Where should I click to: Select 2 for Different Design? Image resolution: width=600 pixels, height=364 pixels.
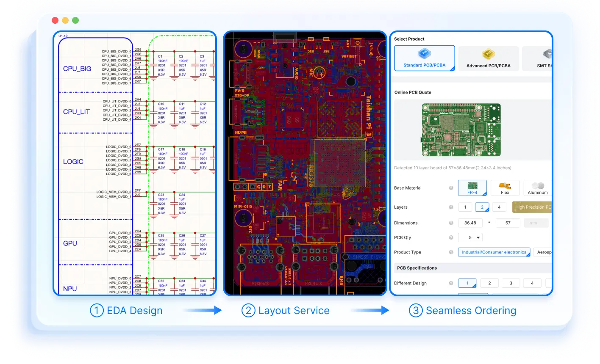pos(489,283)
